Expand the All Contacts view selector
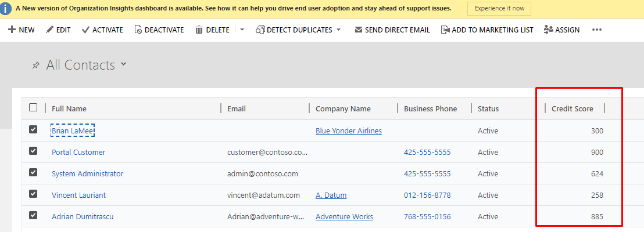Screen dimensions: 644x232 pos(123,64)
